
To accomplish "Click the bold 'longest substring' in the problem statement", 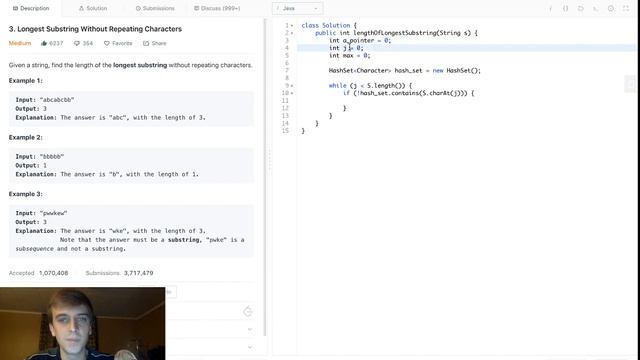I will pos(140,65).
